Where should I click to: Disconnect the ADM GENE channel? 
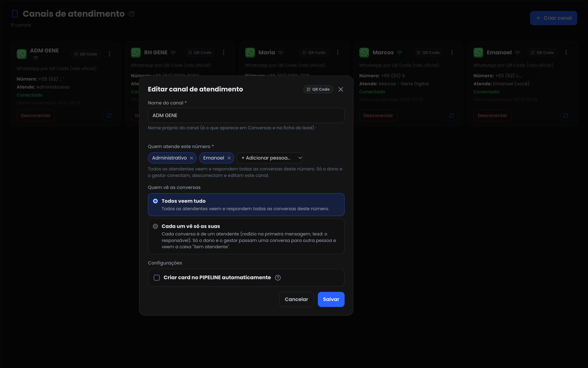tap(36, 116)
